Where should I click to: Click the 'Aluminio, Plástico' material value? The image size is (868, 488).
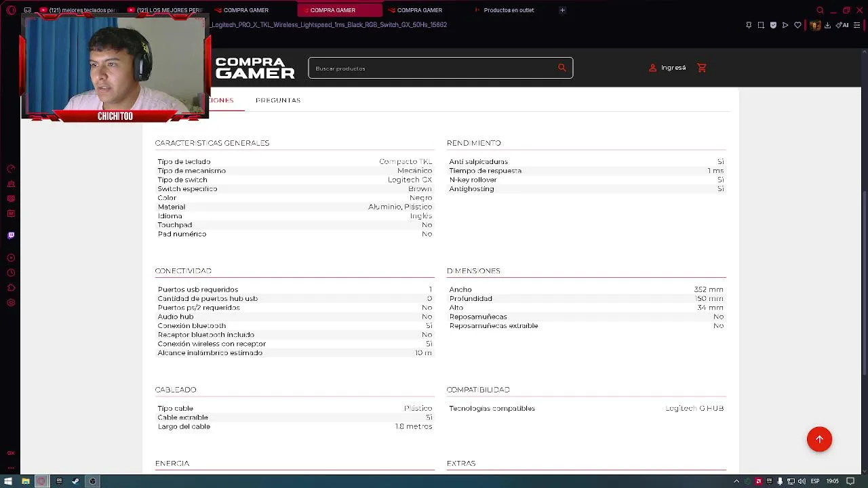tap(400, 207)
